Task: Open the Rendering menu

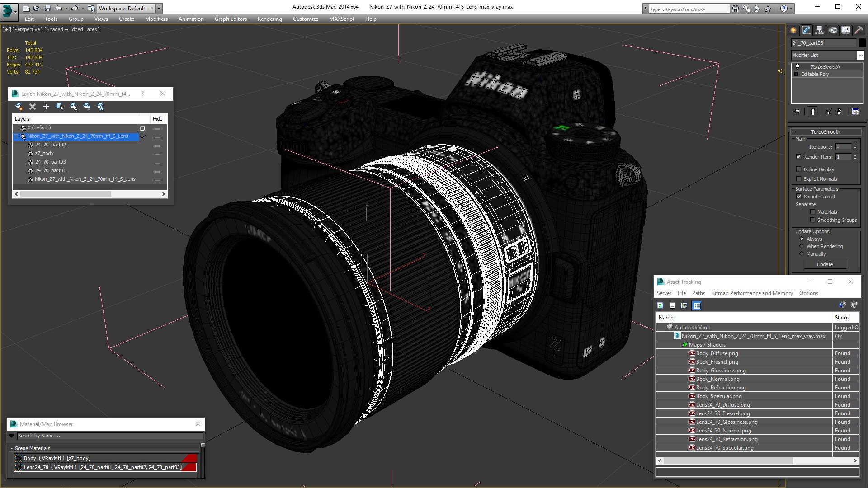Action: [x=269, y=19]
